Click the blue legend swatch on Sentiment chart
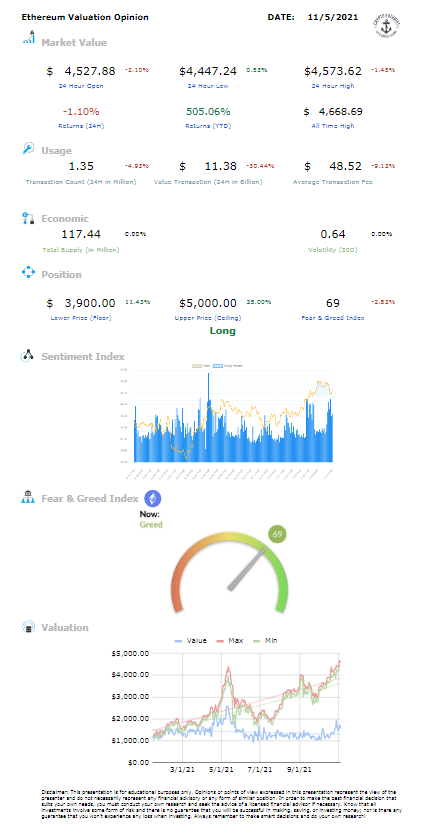Image resolution: width=431 pixels, height=839 pixels. 218,367
